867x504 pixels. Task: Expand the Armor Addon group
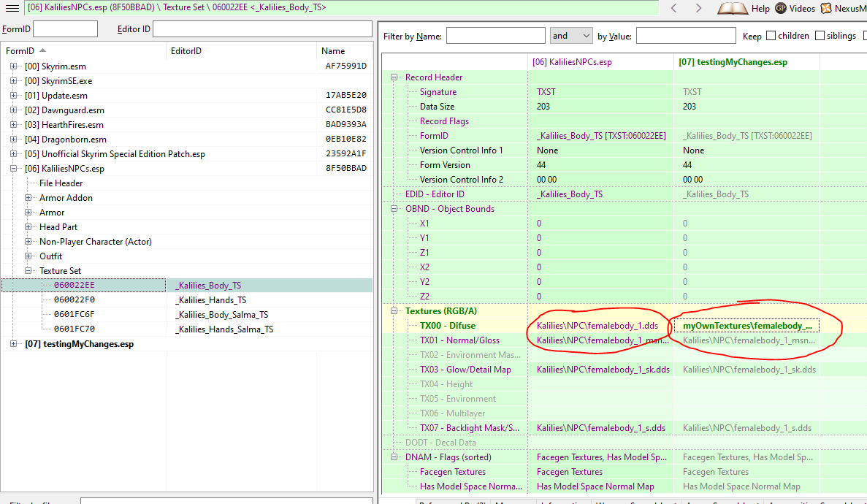28,197
